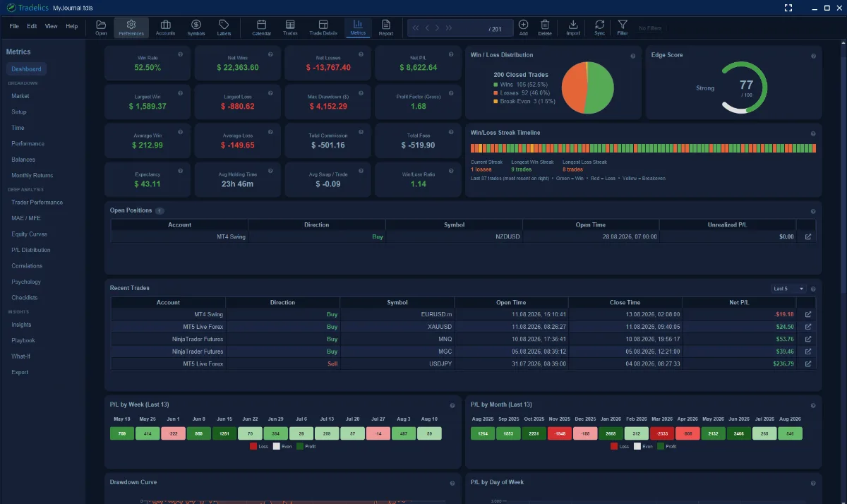The height and width of the screenshot is (504, 847).
Task: Click the Net P/L value $236.79
Action: click(784, 364)
